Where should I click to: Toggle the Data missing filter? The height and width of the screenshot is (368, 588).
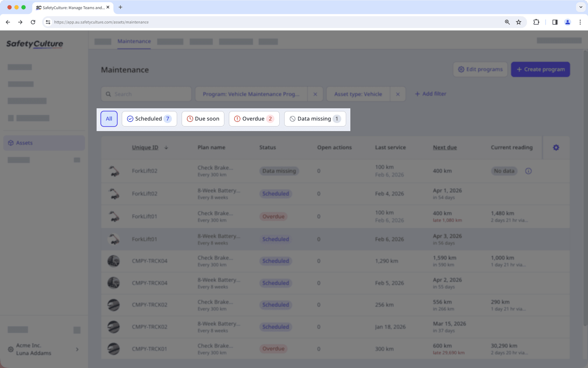click(x=314, y=119)
